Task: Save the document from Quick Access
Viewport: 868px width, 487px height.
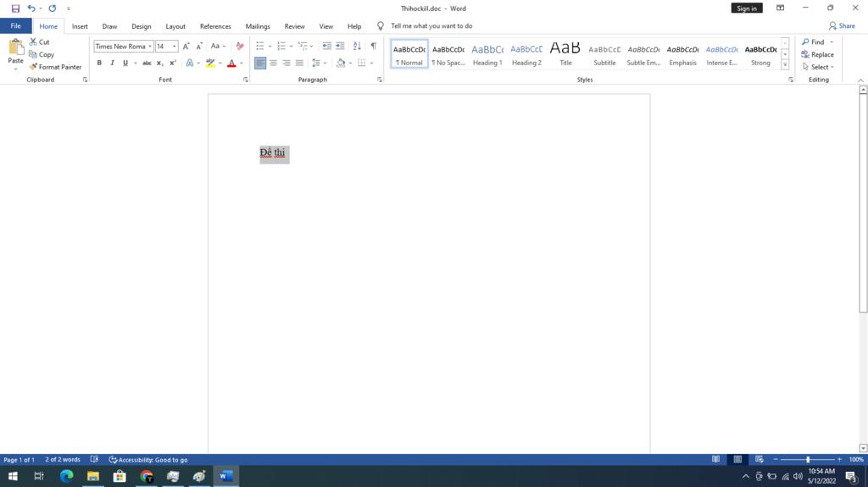Action: tap(15, 8)
